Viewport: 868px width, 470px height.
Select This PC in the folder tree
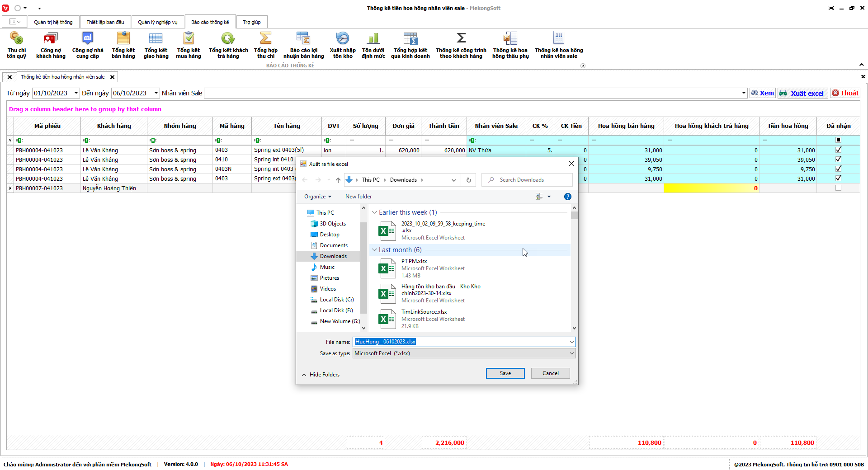(325, 213)
